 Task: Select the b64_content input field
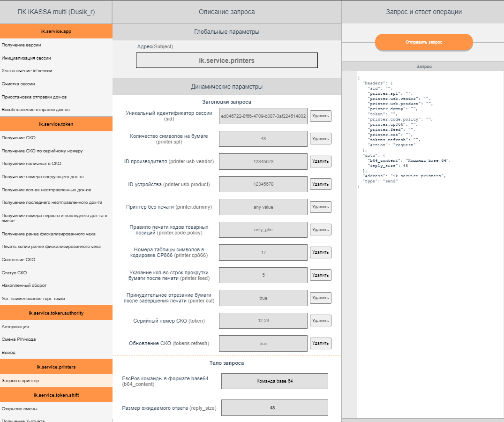point(274,381)
